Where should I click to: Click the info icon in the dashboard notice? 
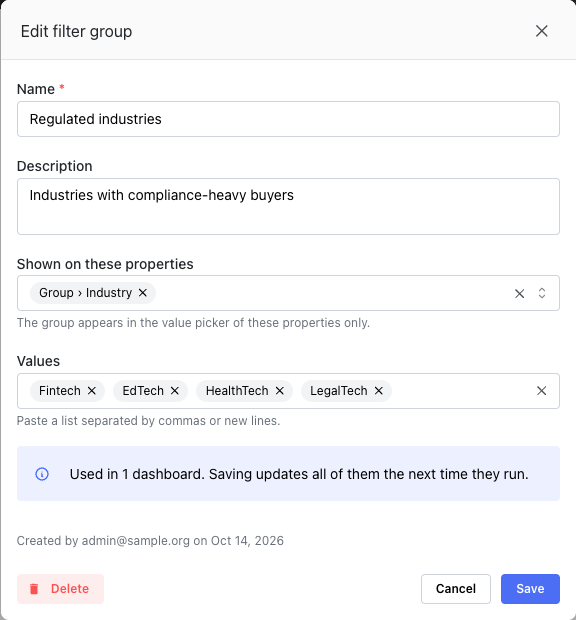(x=42, y=474)
